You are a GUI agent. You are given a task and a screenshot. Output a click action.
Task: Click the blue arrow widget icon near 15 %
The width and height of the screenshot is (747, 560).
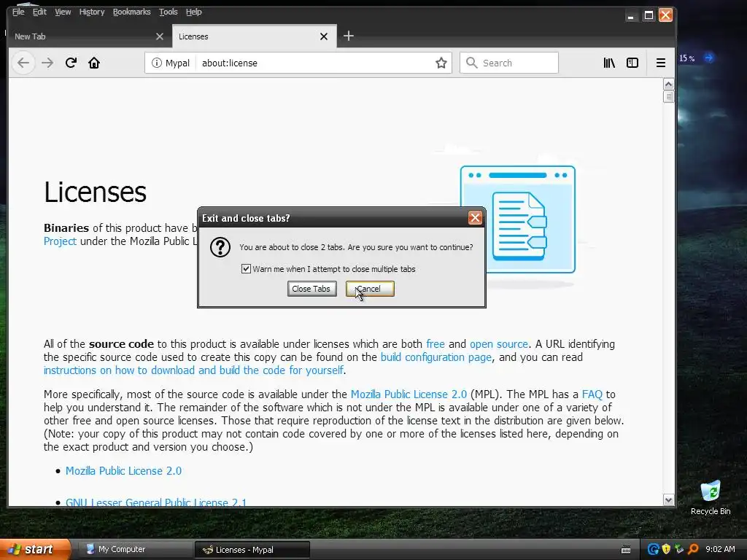point(708,58)
